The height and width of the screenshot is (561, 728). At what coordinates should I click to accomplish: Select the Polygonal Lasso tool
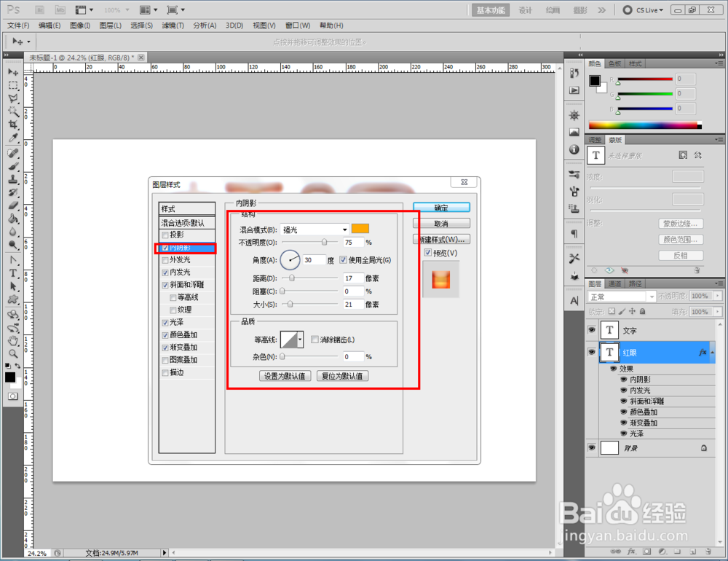click(x=13, y=98)
